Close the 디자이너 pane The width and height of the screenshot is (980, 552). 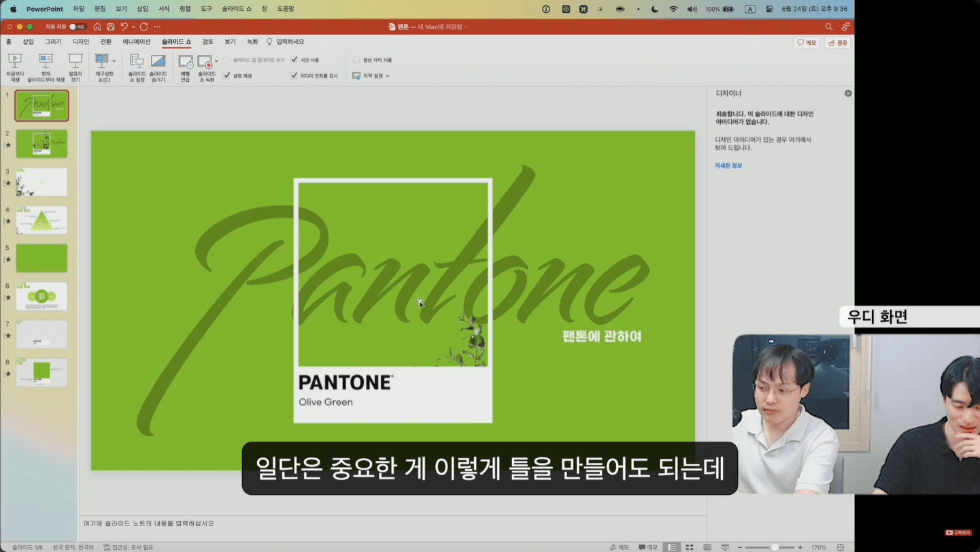point(848,93)
